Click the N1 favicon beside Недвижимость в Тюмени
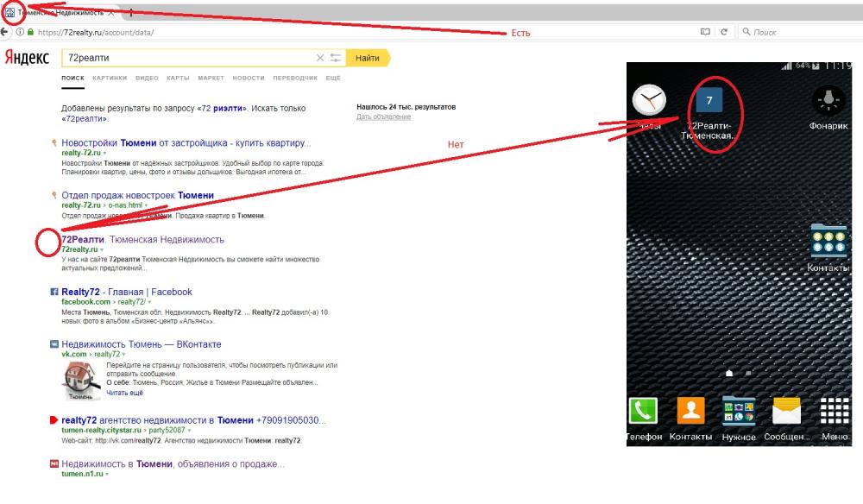 click(54, 463)
